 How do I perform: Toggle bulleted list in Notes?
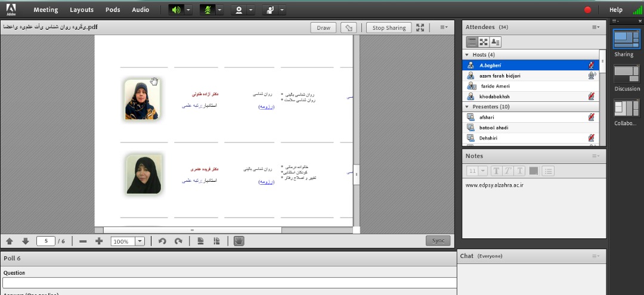[x=549, y=170]
